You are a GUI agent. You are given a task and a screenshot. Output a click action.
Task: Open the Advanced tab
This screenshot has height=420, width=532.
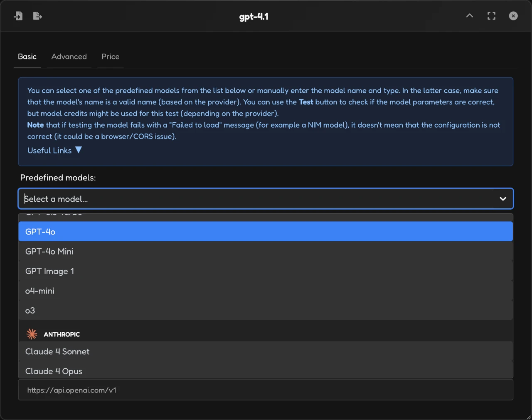click(x=69, y=57)
